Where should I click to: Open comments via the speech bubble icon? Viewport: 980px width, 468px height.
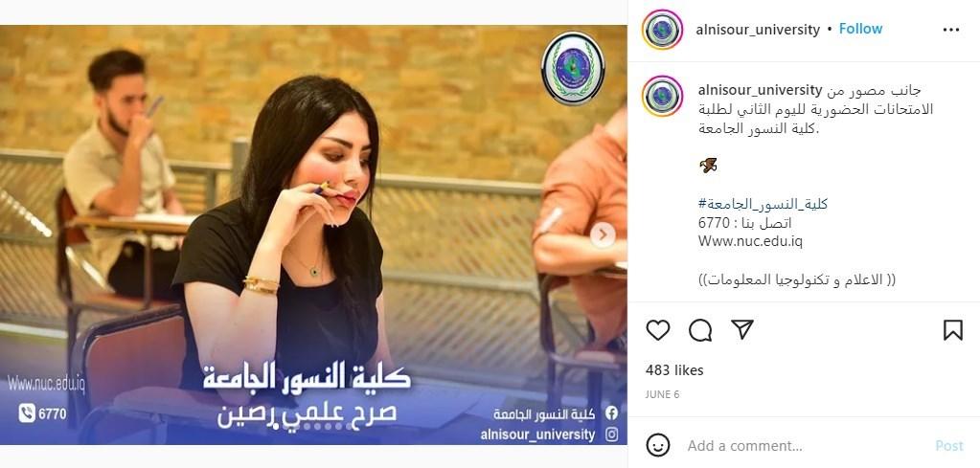700,330
